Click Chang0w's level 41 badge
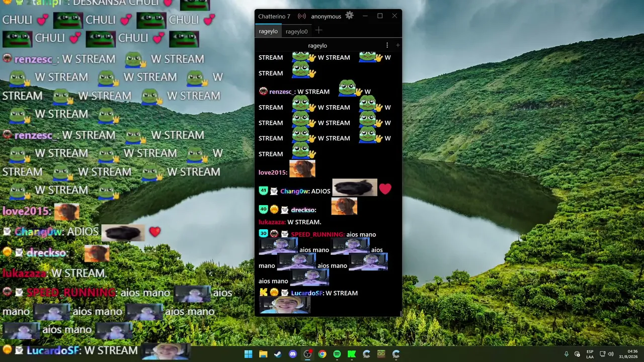Viewport: 644px width, 362px height. click(263, 191)
